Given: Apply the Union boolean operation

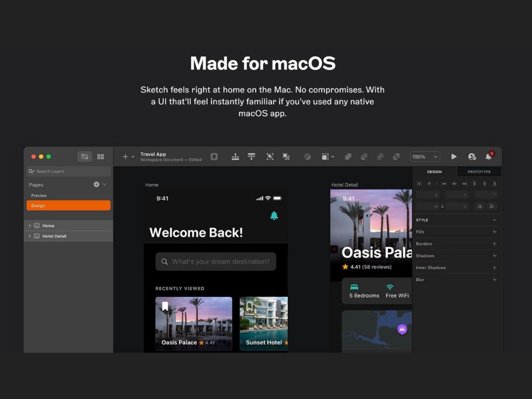Looking at the screenshot, I should pyautogui.click(x=348, y=156).
